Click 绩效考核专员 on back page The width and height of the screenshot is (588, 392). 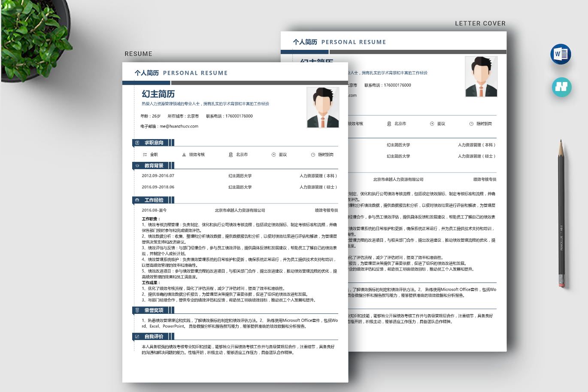tap(485, 179)
